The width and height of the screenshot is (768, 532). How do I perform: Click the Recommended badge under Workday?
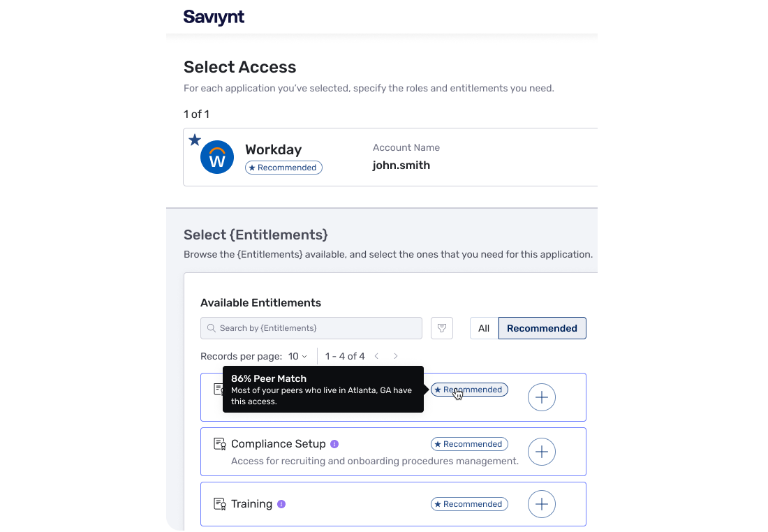[283, 168]
